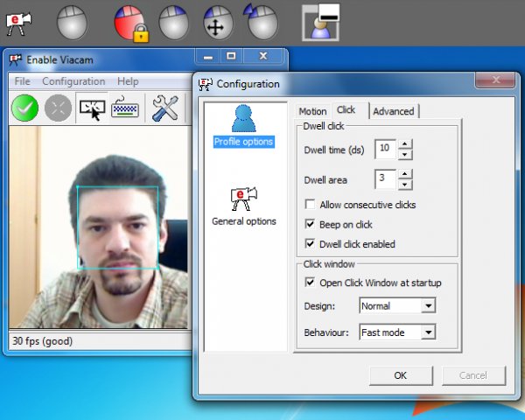The image size is (525, 420).
Task: Open the wrench and screwdriver settings icon
Action: pos(164,108)
